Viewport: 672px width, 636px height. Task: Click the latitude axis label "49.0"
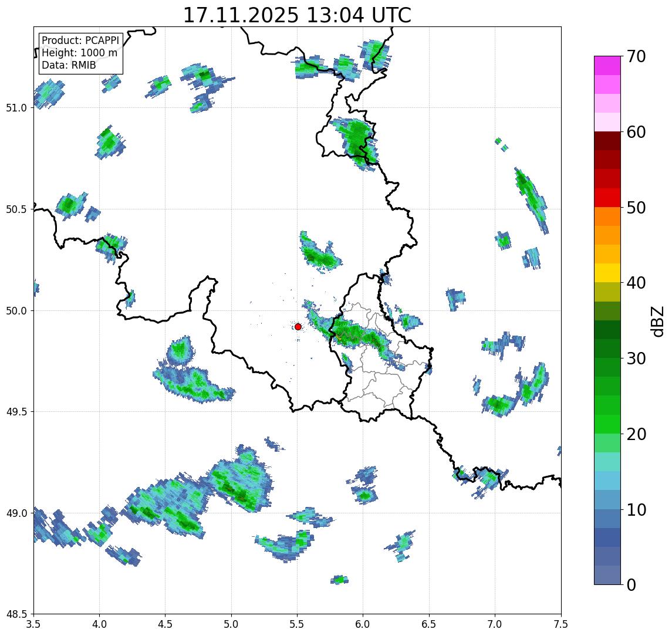[x=16, y=513]
